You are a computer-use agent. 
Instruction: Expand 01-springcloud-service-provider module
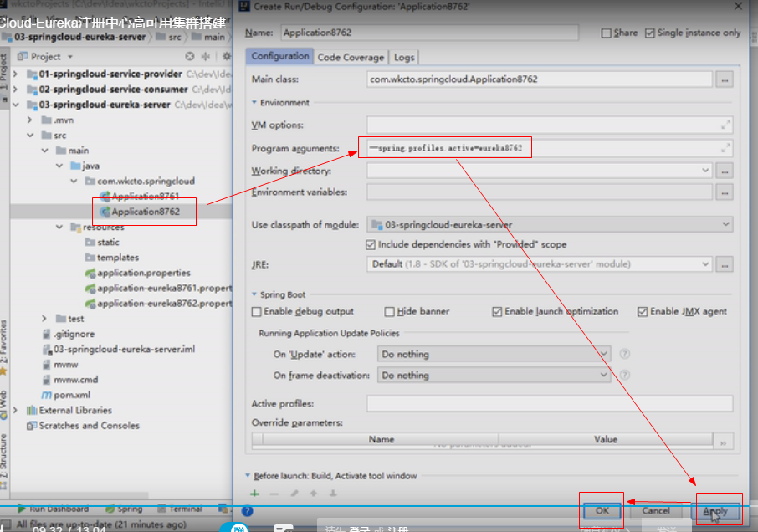point(15,74)
